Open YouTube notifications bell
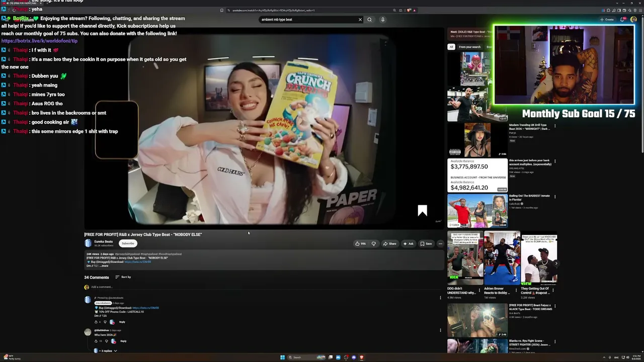This screenshot has height=362, width=644. pos(622,20)
